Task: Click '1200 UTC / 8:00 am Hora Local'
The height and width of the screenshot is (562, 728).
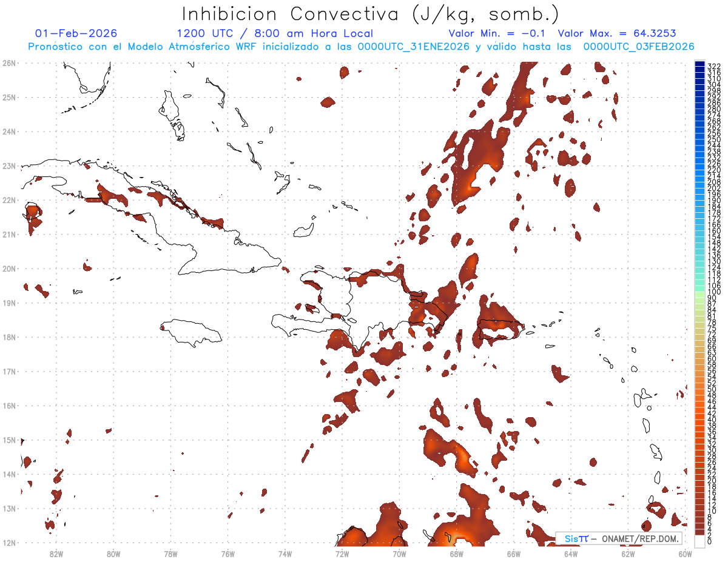Action: pos(275,33)
